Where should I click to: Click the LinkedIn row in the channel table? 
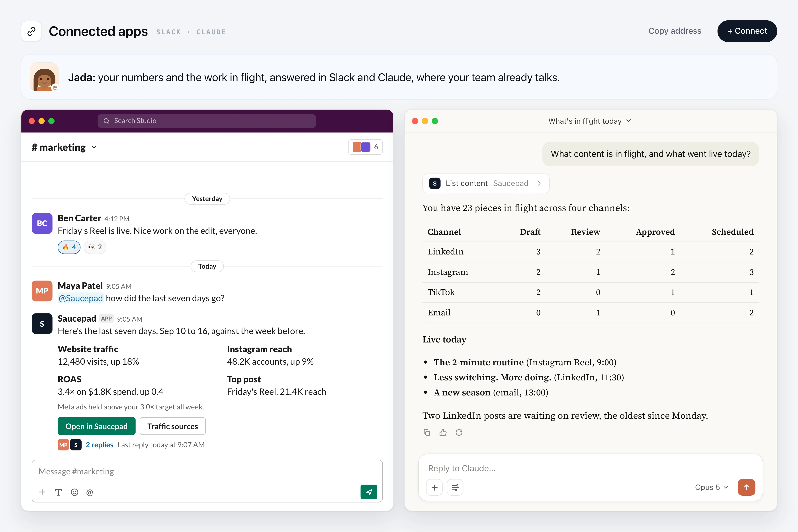(590, 252)
